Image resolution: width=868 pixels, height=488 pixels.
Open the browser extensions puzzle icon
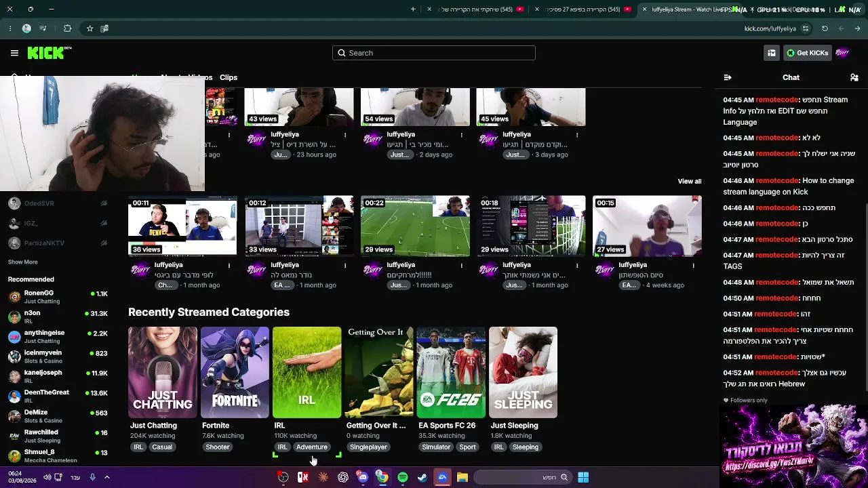pyautogui.click(x=67, y=28)
